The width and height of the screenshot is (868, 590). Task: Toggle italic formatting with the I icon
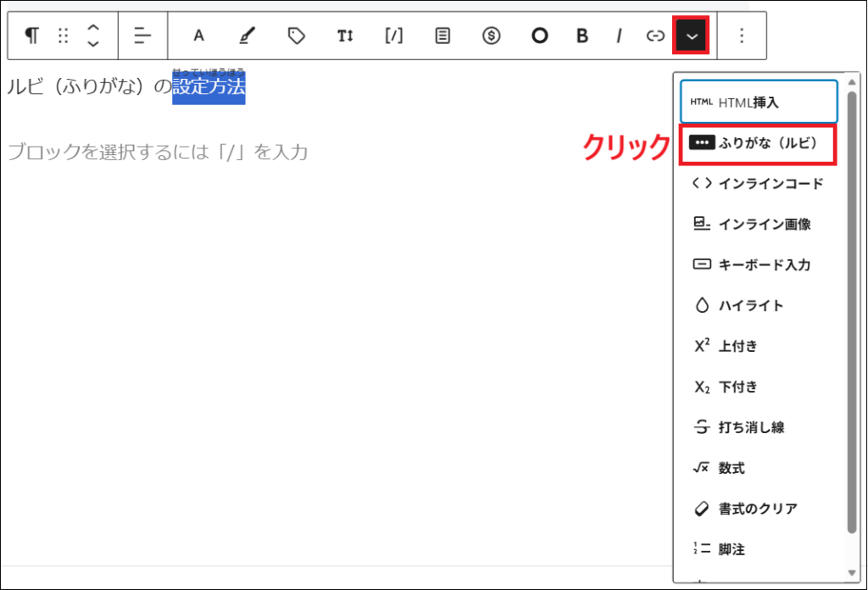tap(620, 36)
